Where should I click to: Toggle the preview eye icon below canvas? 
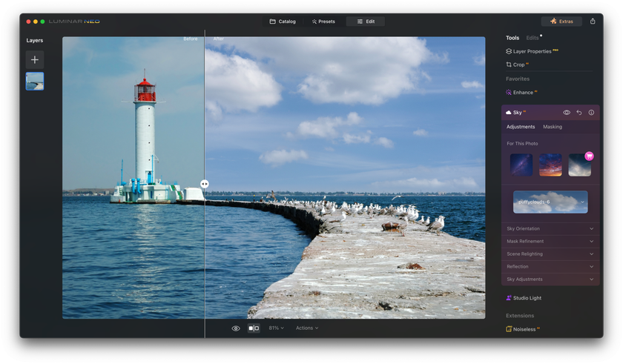(236, 328)
